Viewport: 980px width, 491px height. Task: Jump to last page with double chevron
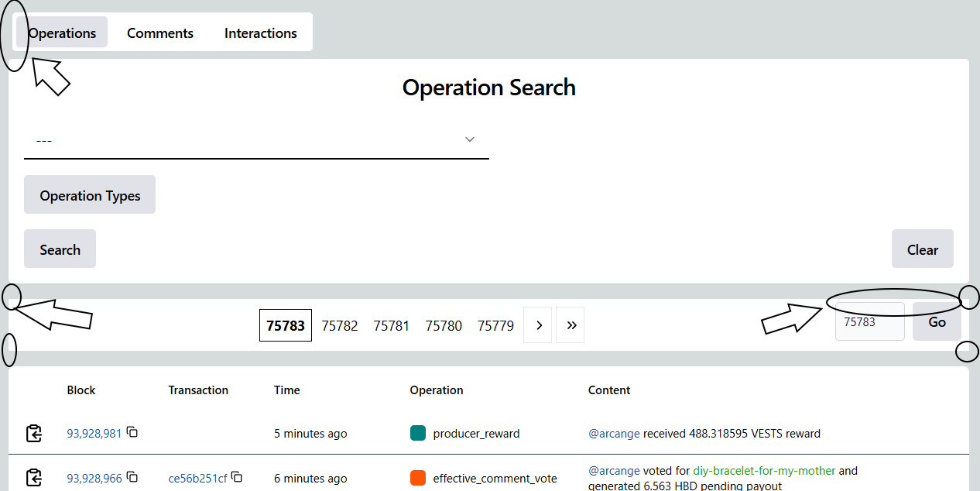pyautogui.click(x=571, y=325)
